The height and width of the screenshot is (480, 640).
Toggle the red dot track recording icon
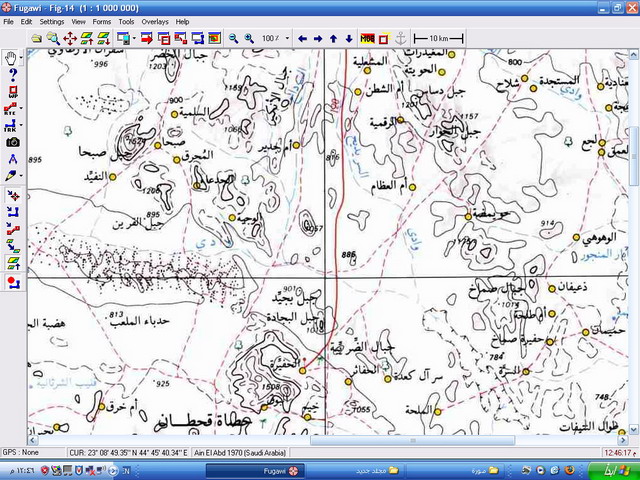[x=13, y=282]
